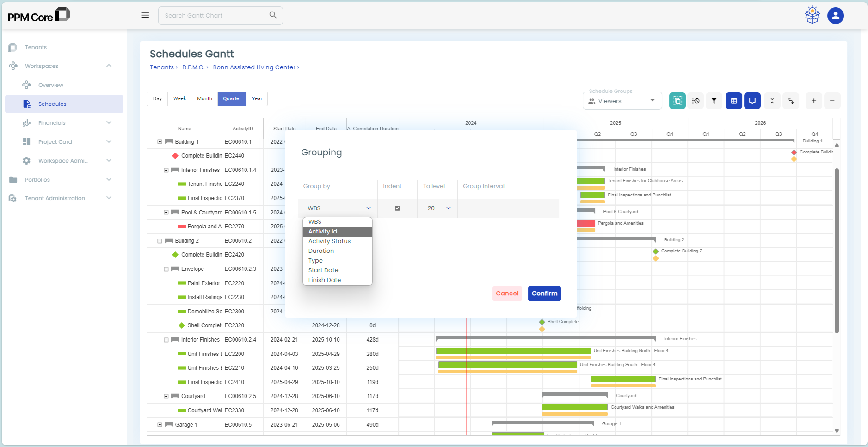Toggle the hamburger menu beside the search bar
Image resolution: width=868 pixels, height=447 pixels.
tap(145, 15)
